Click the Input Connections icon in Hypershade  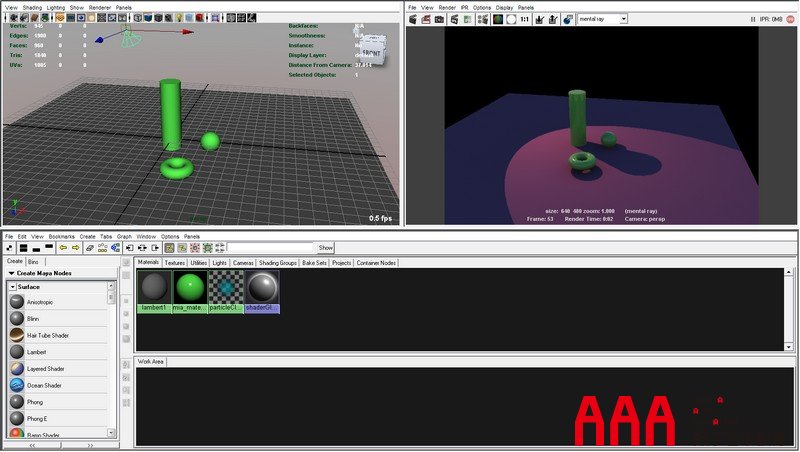130,248
